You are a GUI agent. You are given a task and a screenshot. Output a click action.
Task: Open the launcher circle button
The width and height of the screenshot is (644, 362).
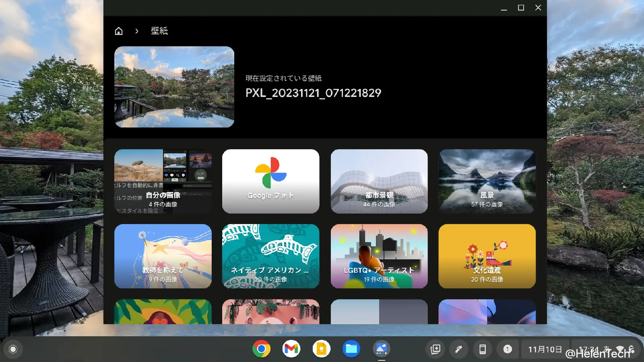pos(13,349)
